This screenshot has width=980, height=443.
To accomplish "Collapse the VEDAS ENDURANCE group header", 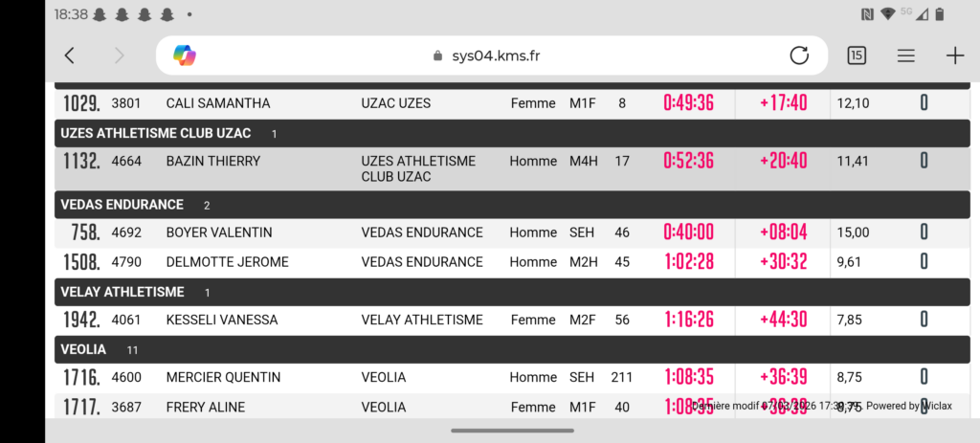I will coord(122,205).
